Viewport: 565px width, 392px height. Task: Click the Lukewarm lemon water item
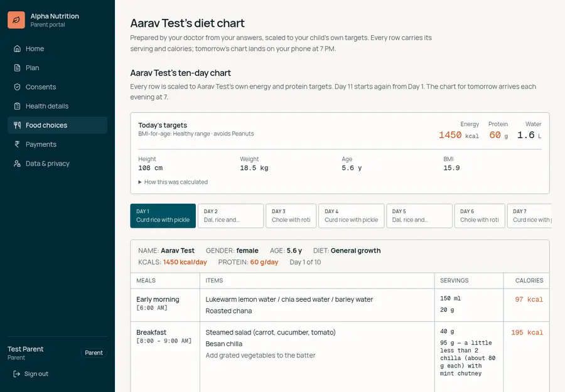point(289,299)
